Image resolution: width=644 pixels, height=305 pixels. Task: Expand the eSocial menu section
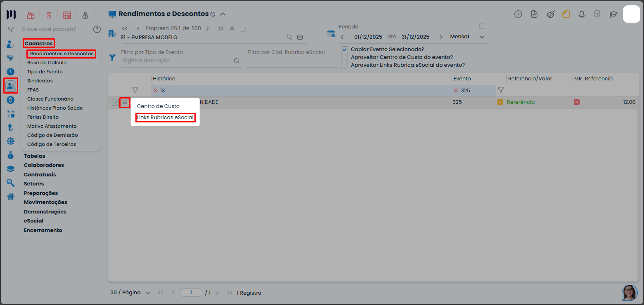(x=33, y=221)
